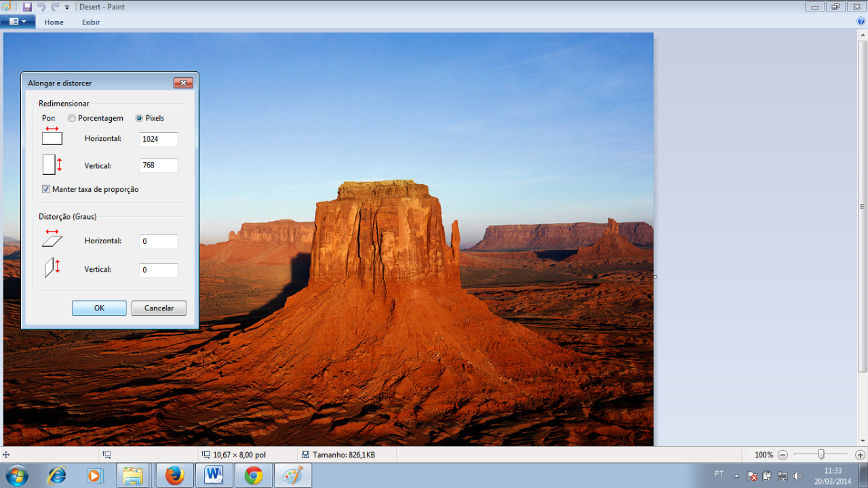Show hidden tray icons arrow
The image size is (868, 488).
coord(737,476)
